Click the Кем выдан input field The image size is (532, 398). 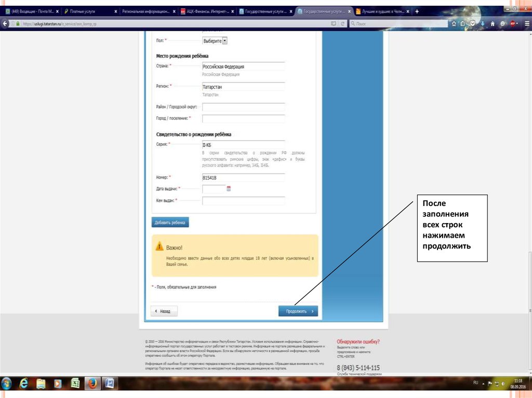(243, 201)
